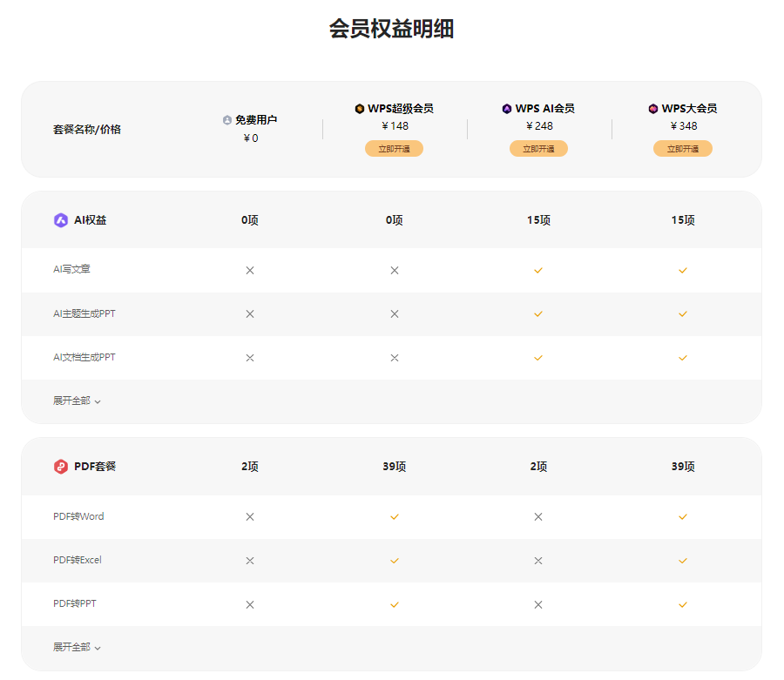Click the AI权益 section title
Screen dimensions: 784x680
91,219
